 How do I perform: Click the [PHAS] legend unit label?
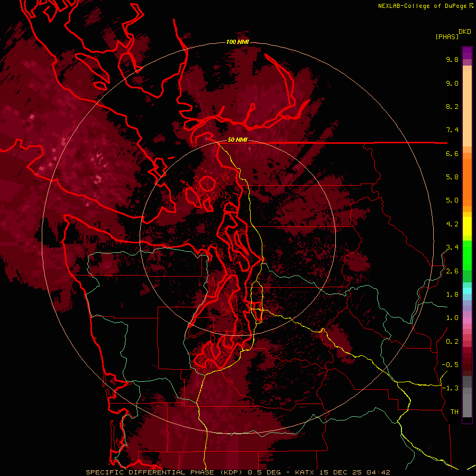point(447,36)
